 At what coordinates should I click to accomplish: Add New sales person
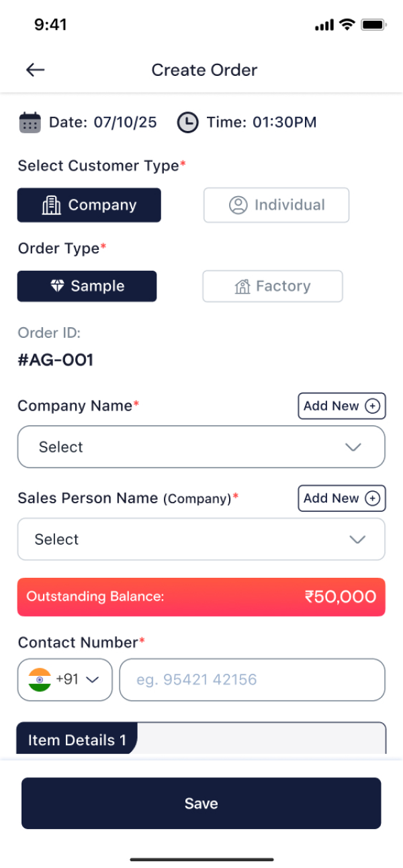coord(341,498)
